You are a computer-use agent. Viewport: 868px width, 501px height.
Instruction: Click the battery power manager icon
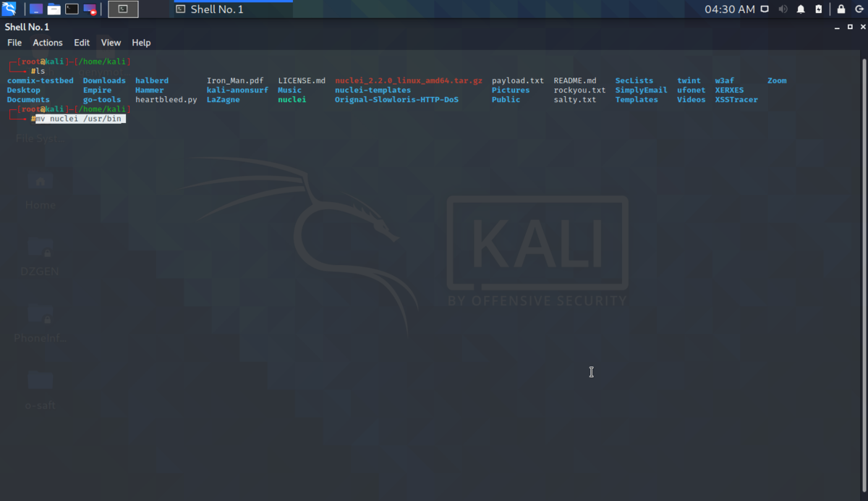(818, 9)
